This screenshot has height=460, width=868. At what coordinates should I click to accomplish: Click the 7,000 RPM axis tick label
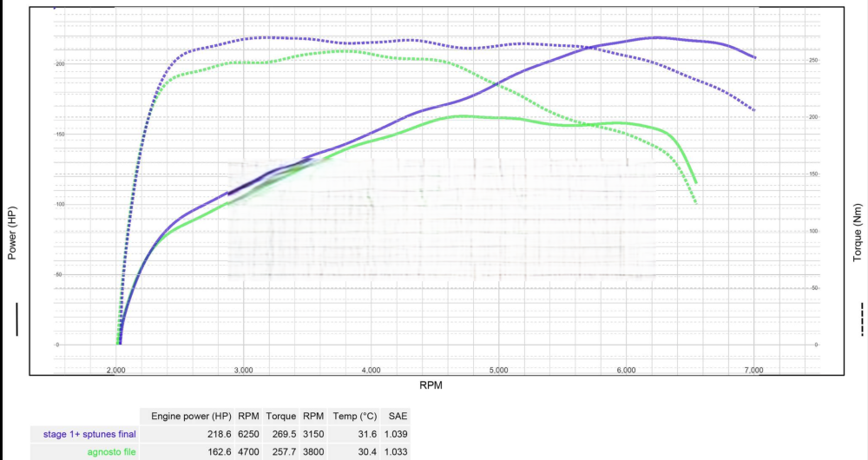[x=753, y=370]
